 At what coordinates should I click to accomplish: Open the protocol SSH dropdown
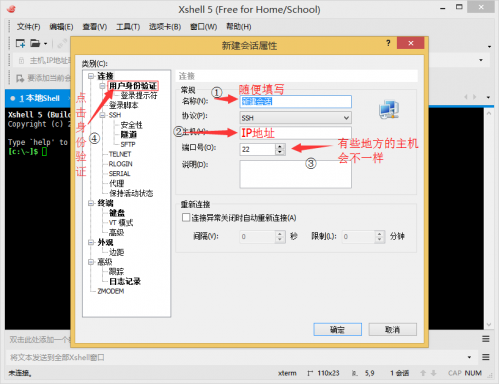(x=295, y=118)
